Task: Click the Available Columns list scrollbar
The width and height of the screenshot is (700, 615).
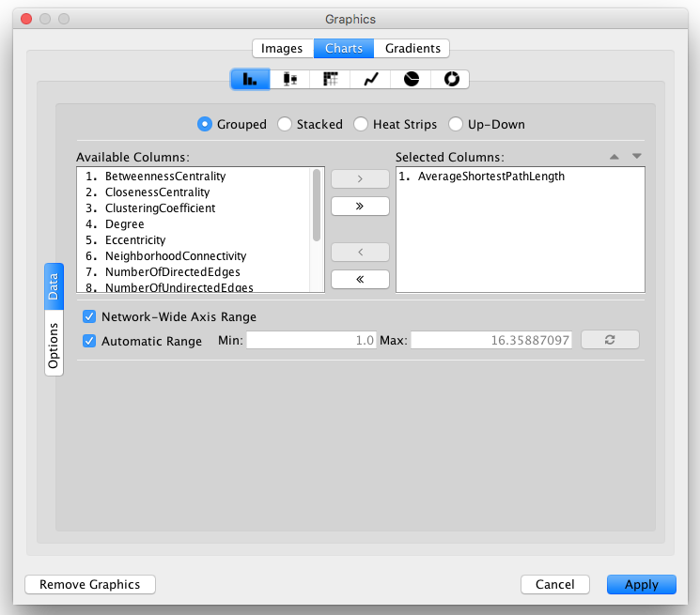Action: (x=317, y=205)
